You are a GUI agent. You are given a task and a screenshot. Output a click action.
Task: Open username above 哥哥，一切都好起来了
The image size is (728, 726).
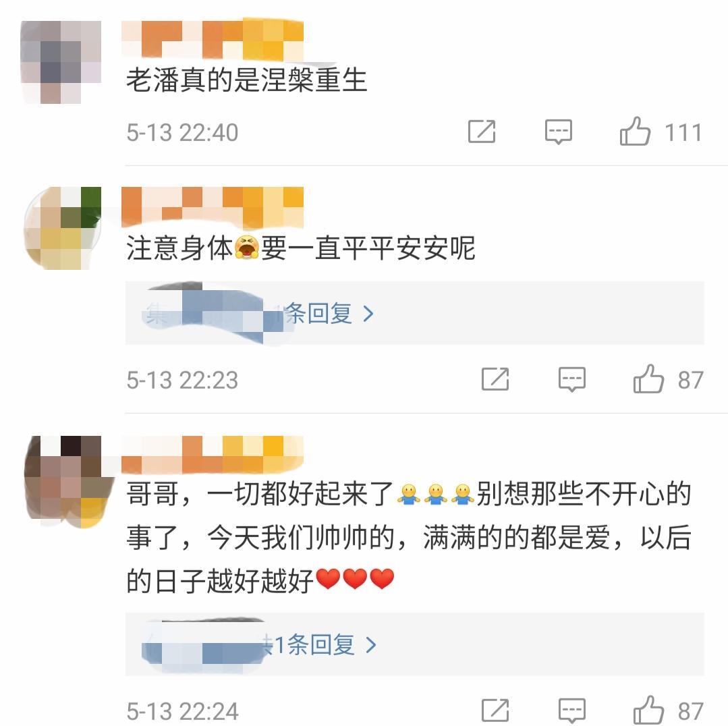[x=212, y=455]
